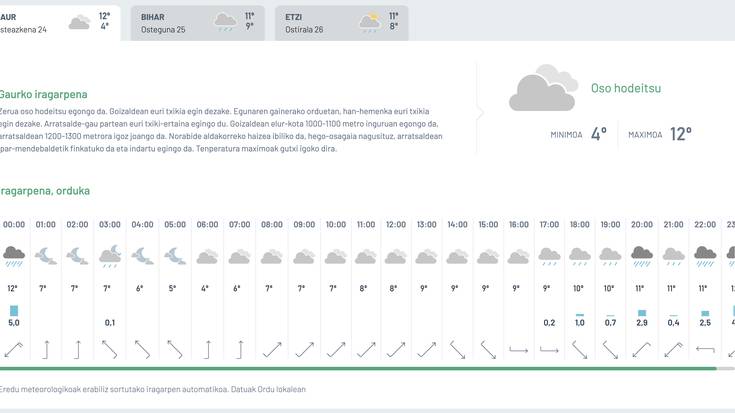Click the large Oso hodeitsu cloud icon
Viewport: 735px width, 413px height.
(x=544, y=88)
